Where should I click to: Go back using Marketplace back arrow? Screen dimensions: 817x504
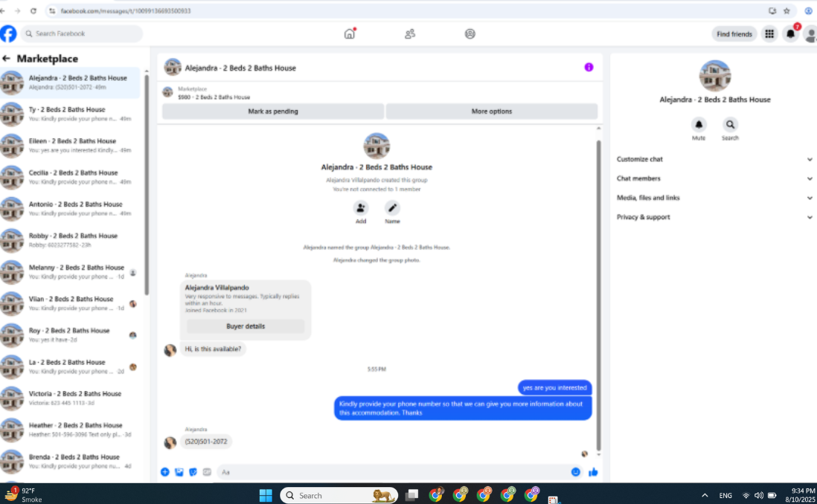coord(6,58)
